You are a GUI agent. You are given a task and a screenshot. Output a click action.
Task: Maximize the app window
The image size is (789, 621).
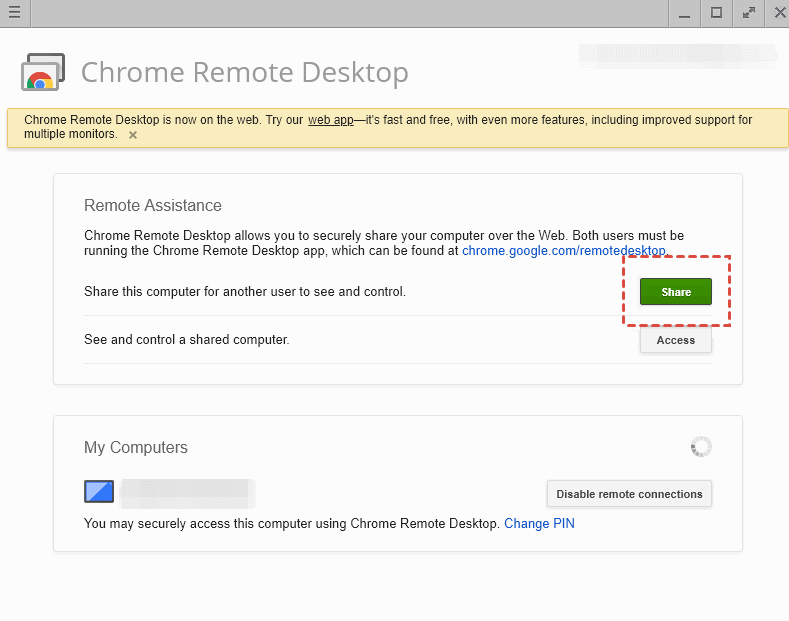click(716, 13)
